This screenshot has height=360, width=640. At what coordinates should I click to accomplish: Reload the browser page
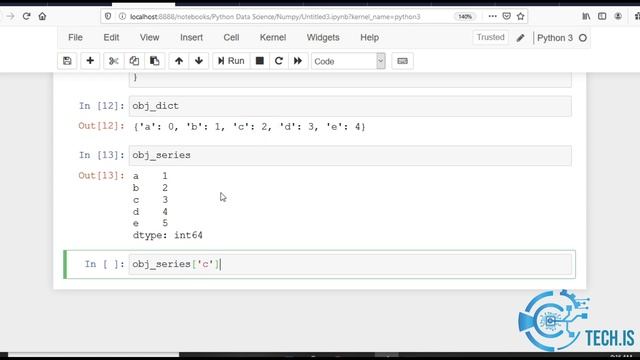(x=27, y=16)
